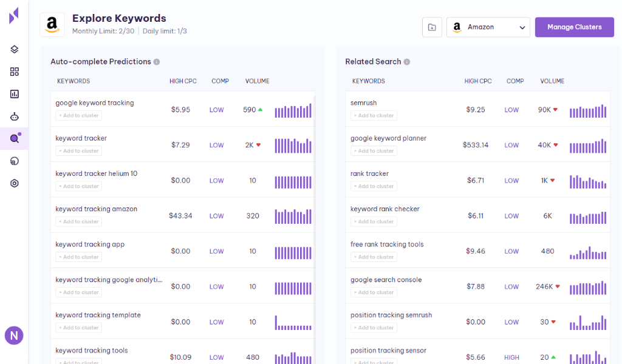Click the Manage Clusters button

[x=574, y=27]
